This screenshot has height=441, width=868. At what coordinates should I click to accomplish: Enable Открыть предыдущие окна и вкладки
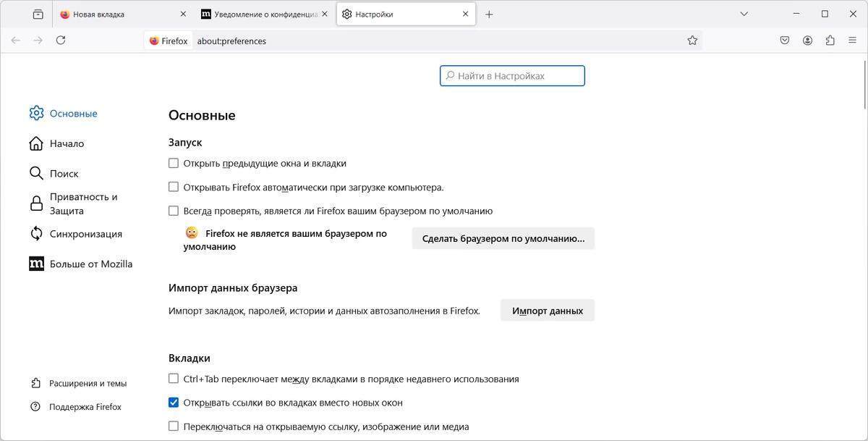(174, 163)
